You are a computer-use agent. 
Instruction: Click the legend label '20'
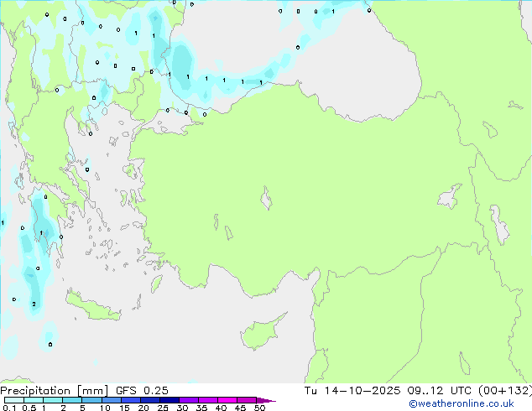[x=143, y=408]
